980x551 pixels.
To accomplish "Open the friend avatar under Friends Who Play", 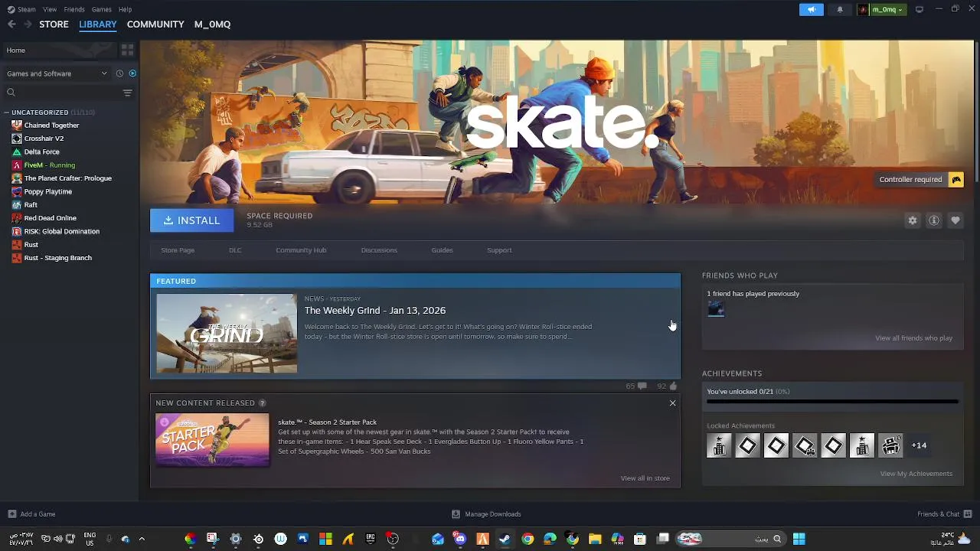I will pos(716,308).
